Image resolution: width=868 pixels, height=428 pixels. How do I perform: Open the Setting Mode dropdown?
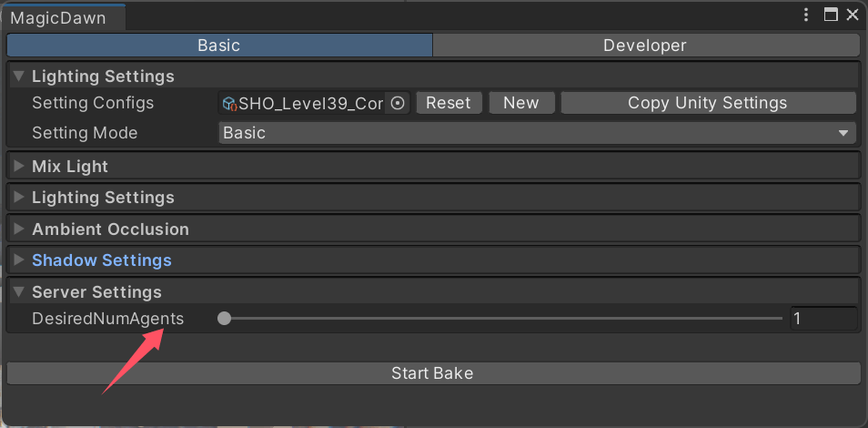pos(537,133)
